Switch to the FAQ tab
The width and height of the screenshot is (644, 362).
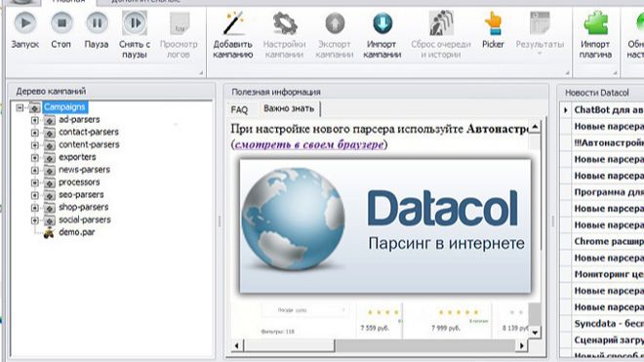[x=239, y=109]
